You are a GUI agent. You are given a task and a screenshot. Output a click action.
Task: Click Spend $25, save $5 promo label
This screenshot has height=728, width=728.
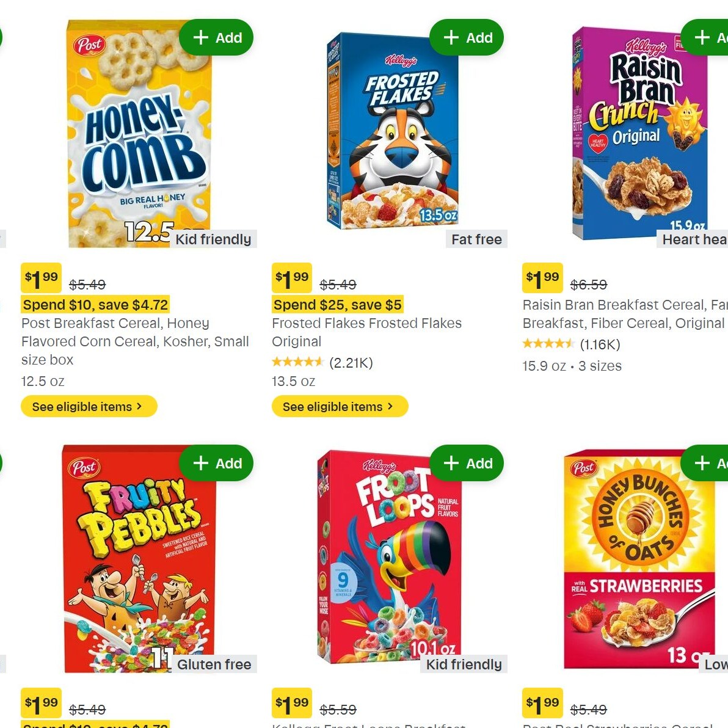pyautogui.click(x=337, y=305)
